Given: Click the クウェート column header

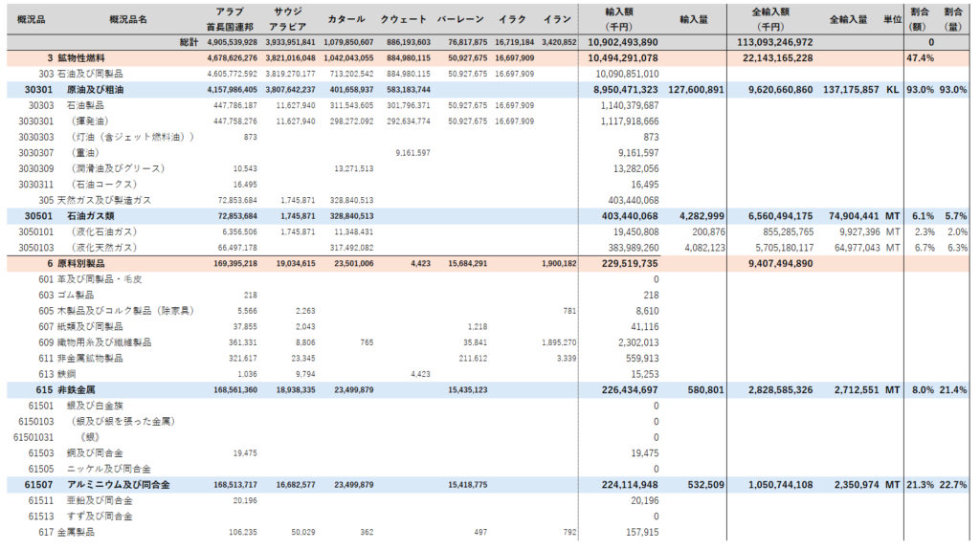Looking at the screenshot, I should [x=404, y=19].
